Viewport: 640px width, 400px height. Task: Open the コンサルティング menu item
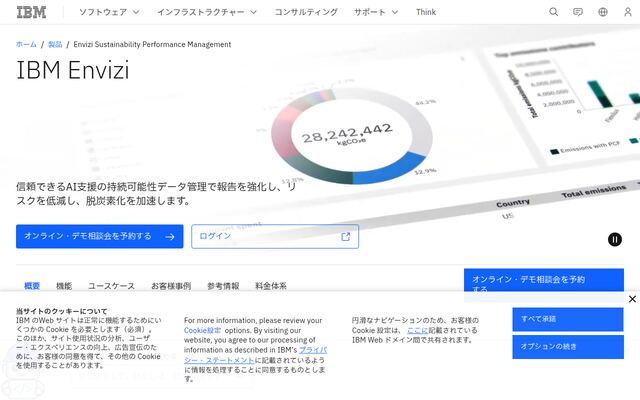(306, 12)
